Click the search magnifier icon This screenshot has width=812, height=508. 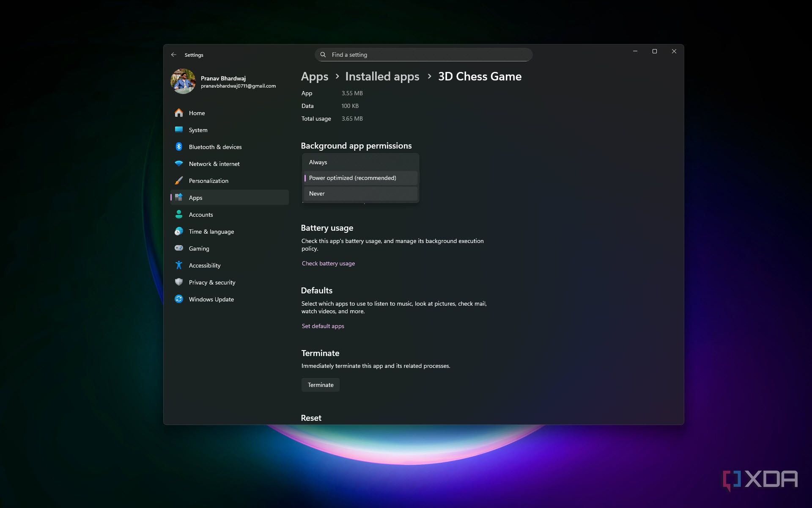point(323,55)
